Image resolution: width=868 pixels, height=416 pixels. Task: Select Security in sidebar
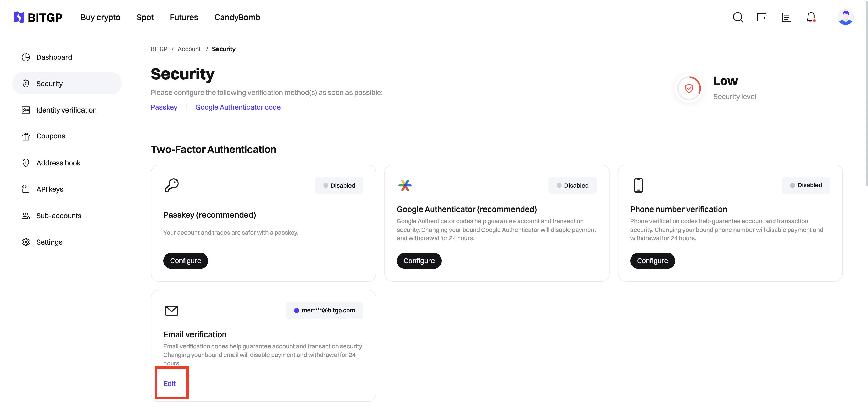[x=67, y=84]
